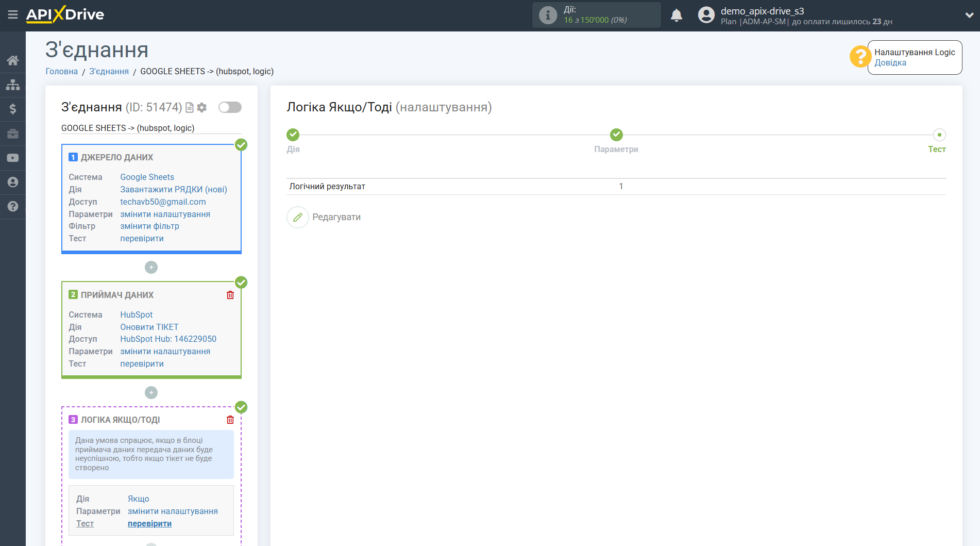Change the HubSpot receiver parameters settings
The width and height of the screenshot is (980, 546).
pyautogui.click(x=165, y=351)
